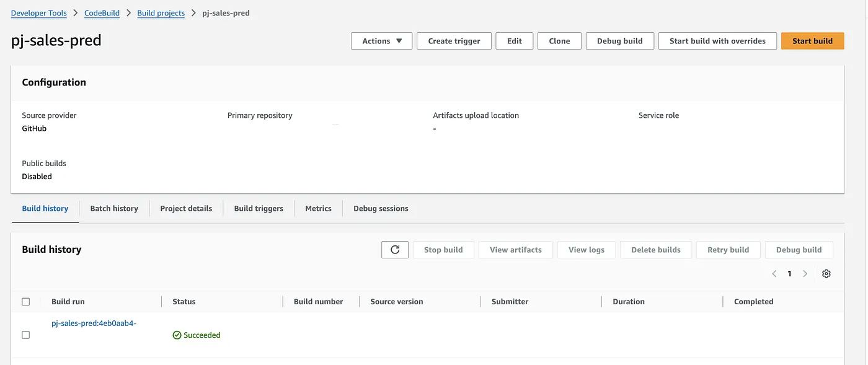868x365 pixels.
Task: Click the refresh icon in Build history
Action: pos(395,250)
